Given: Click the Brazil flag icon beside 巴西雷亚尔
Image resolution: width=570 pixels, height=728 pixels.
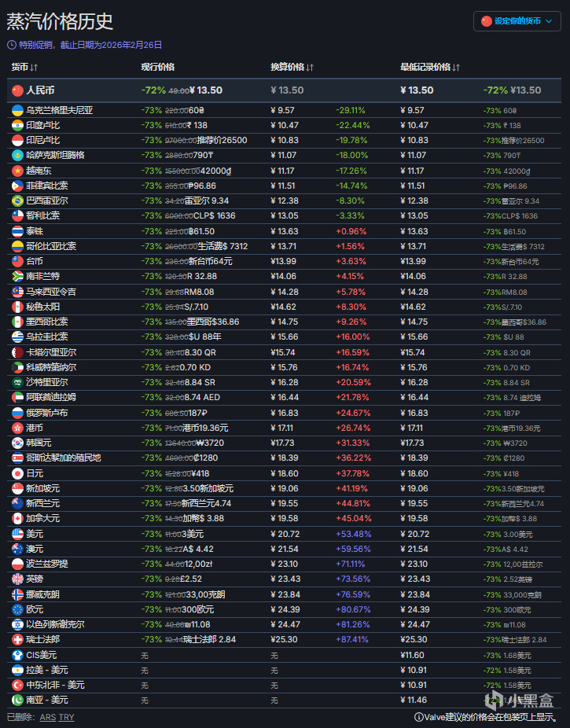Looking at the screenshot, I should 17,200.
